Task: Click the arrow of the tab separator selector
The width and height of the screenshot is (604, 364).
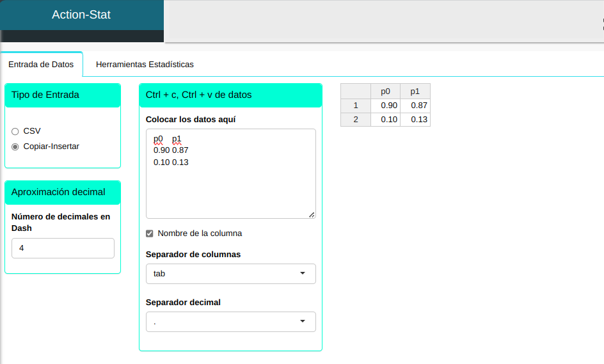Action: point(303,274)
